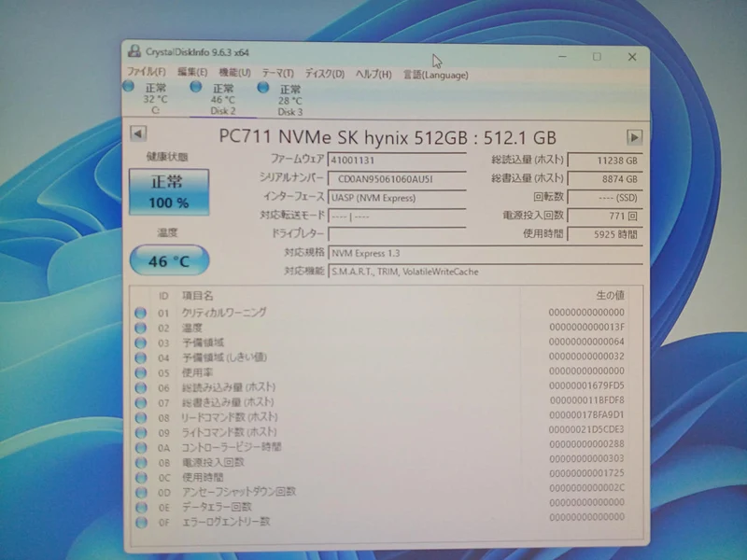The image size is (747, 560).
Task: Click status dot of attribute 07
Action: (140, 402)
